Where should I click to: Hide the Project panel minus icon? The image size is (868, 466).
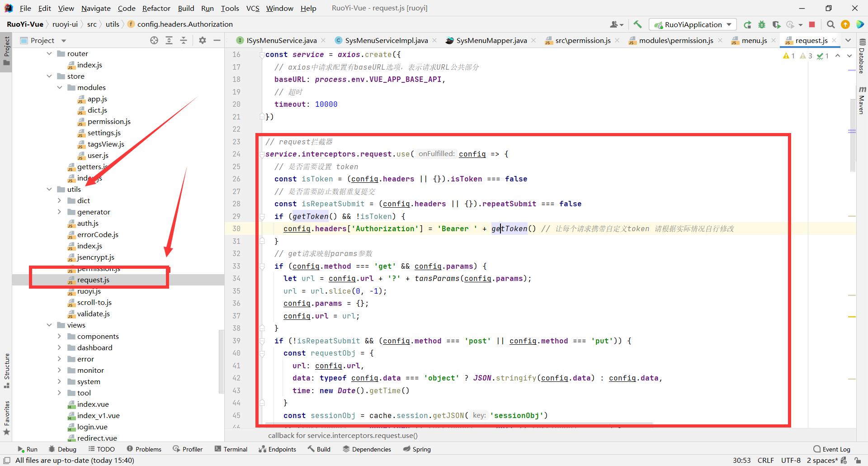217,40
